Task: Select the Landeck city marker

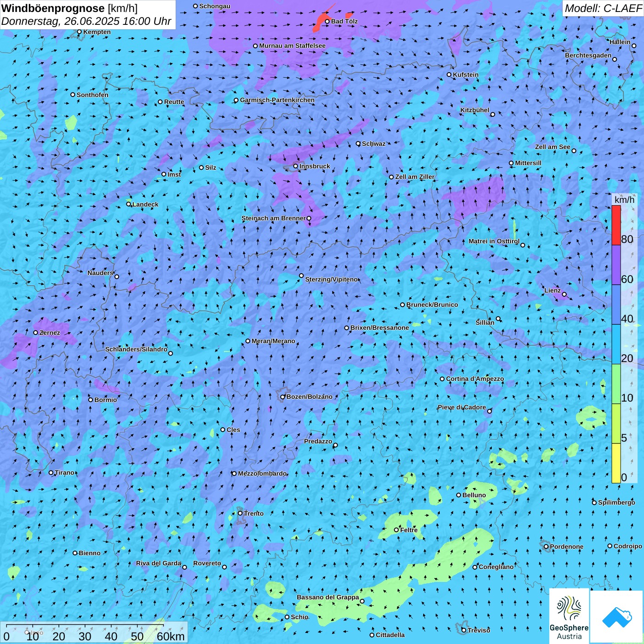Action: (129, 204)
